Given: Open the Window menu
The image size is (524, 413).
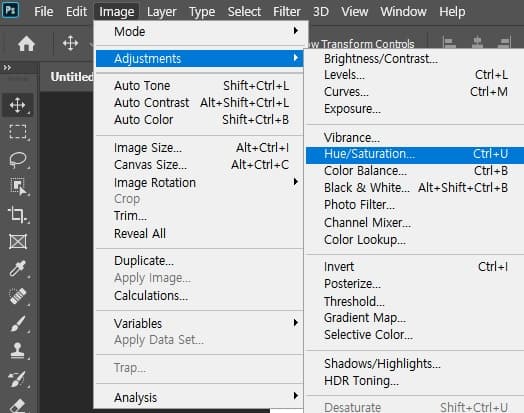Looking at the screenshot, I should pyautogui.click(x=403, y=12).
